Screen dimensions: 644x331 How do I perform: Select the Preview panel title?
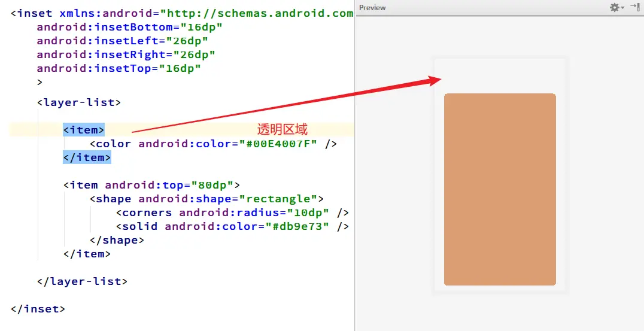coord(372,8)
